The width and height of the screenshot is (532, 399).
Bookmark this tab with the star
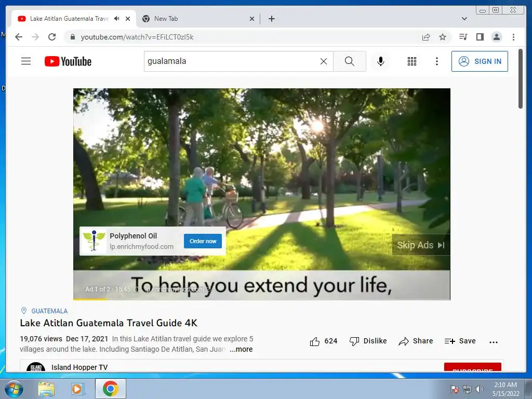(443, 37)
